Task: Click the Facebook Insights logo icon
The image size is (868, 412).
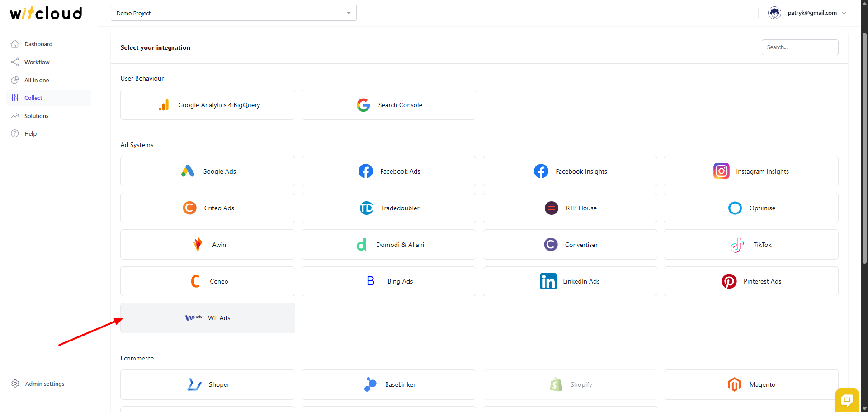Action: [541, 171]
